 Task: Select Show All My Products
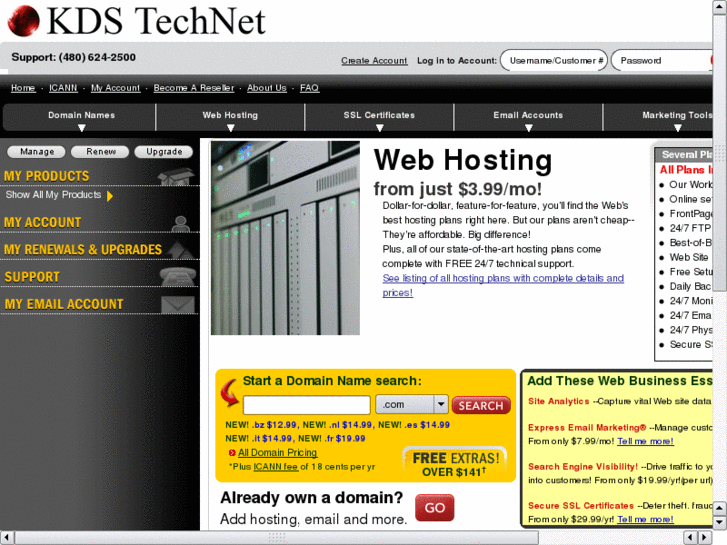[x=53, y=195]
